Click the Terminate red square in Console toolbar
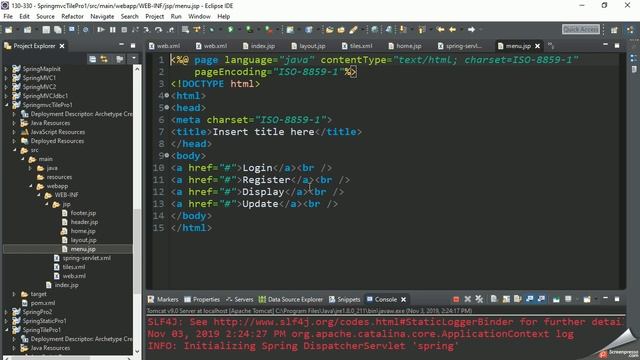Screen dimensions: 640x360 tap(456, 300)
